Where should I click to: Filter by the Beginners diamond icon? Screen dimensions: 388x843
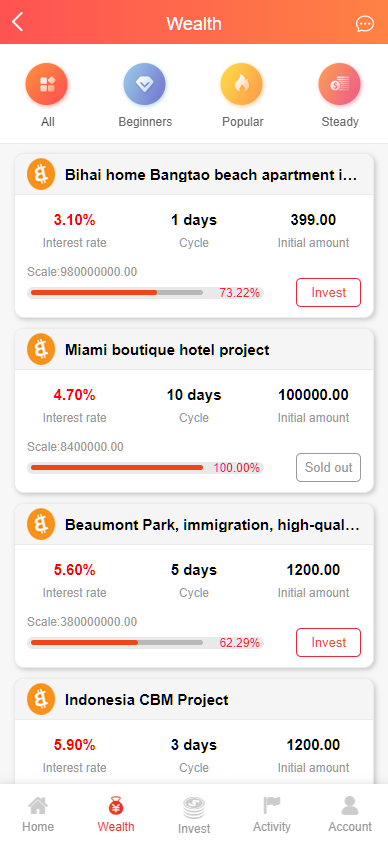pos(145,84)
